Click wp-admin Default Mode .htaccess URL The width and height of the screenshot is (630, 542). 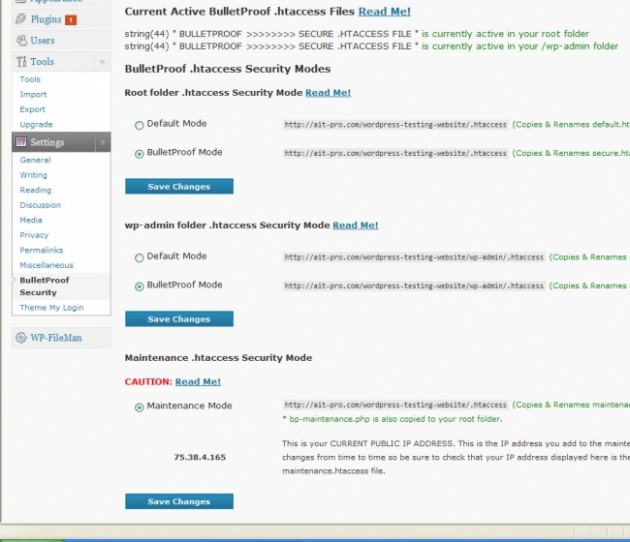(x=414, y=257)
